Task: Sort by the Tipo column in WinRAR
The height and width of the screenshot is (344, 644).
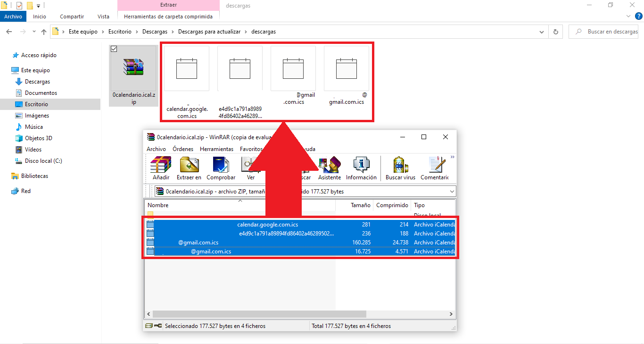Action: [433, 205]
